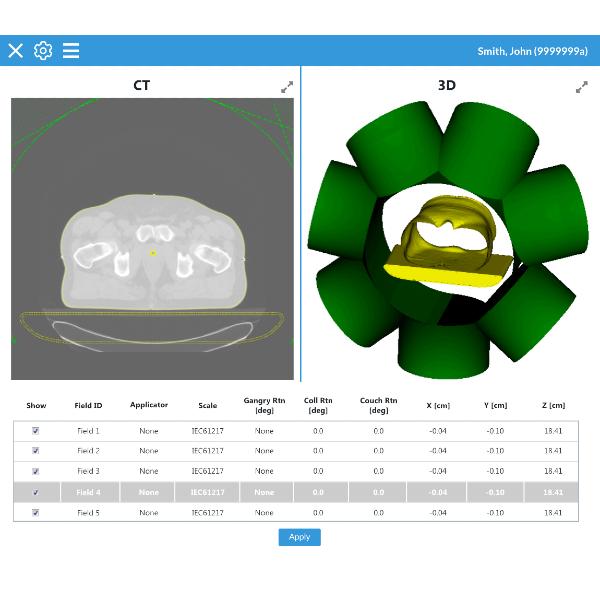Open the hamburger menu
The height and width of the screenshot is (600, 600).
coord(71,50)
